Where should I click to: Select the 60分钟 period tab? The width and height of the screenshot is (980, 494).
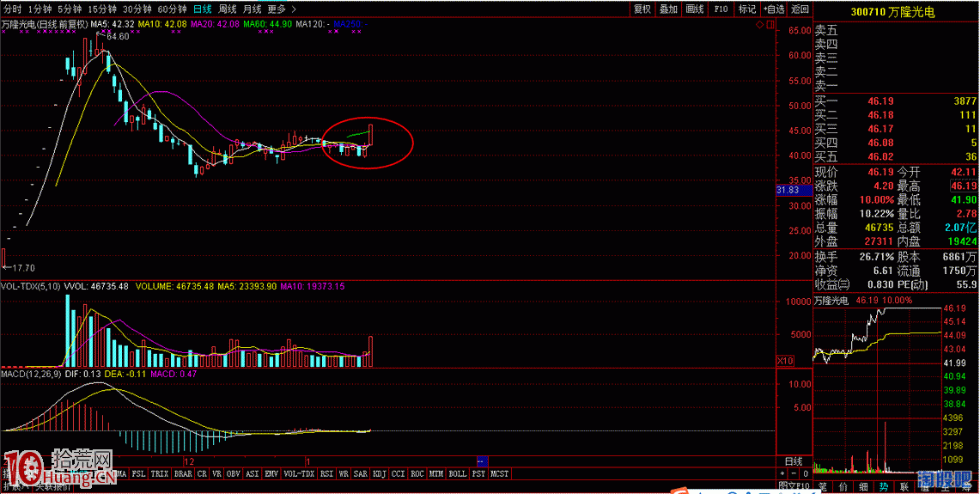tap(172, 9)
